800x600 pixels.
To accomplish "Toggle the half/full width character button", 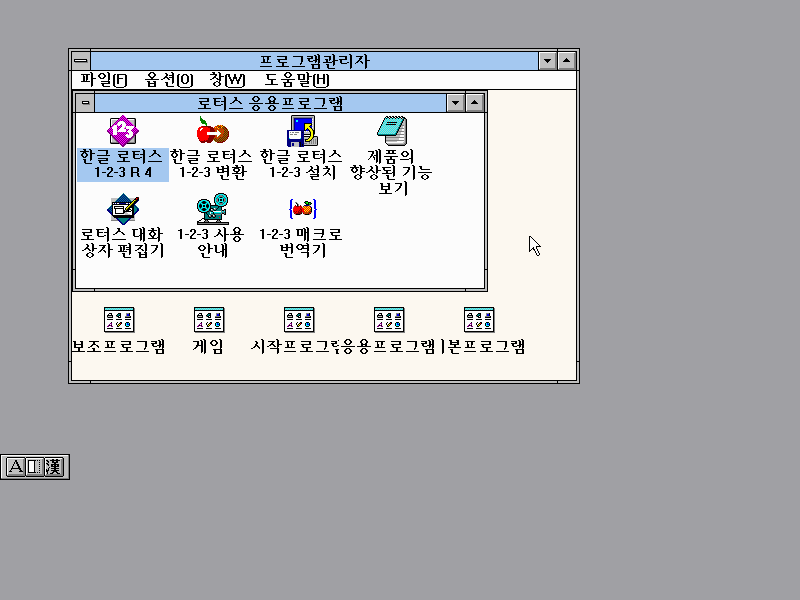I will [x=34, y=467].
